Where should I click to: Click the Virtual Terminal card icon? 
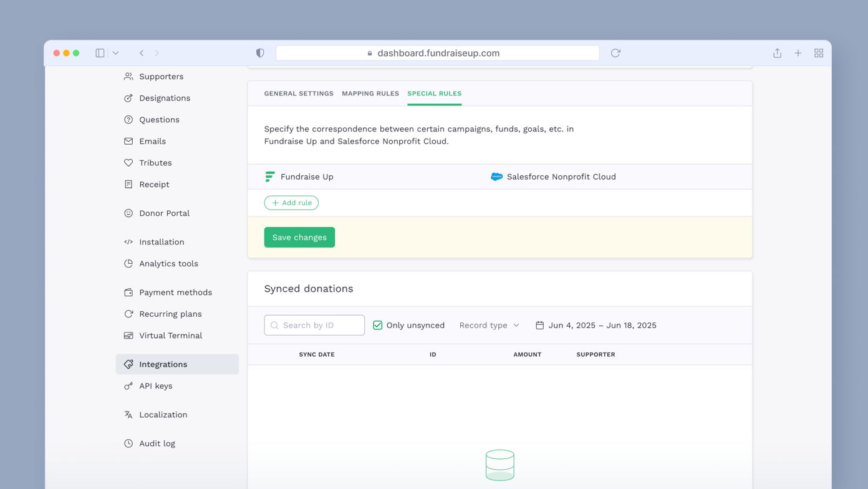[x=127, y=336]
